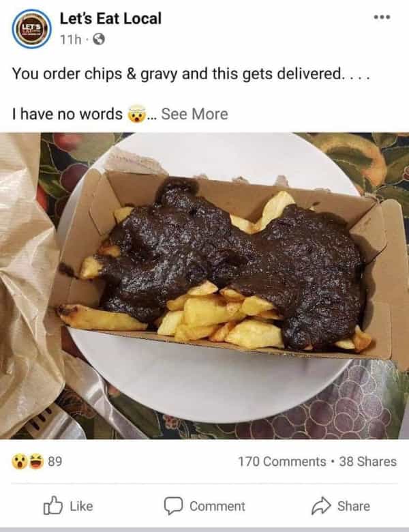Click the laughing reaction emoji icon
The height and width of the screenshot is (532, 409).
(x=36, y=462)
